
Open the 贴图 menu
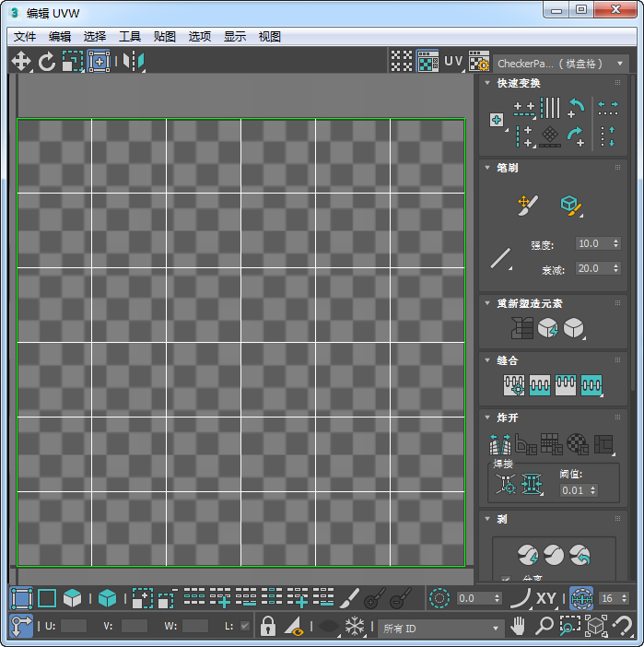165,37
